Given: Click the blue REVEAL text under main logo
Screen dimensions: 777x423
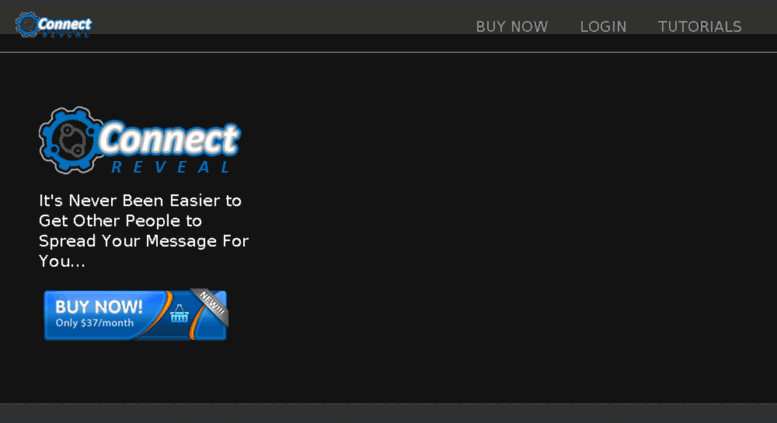Looking at the screenshot, I should pos(170,167).
